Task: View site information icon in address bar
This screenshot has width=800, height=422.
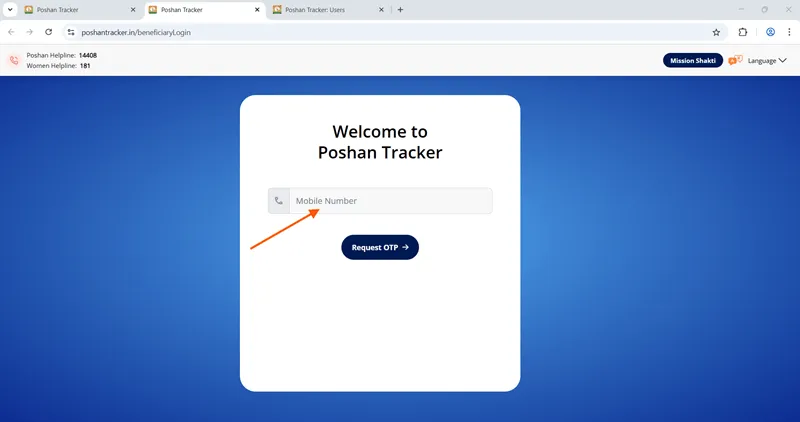Action: click(x=71, y=32)
